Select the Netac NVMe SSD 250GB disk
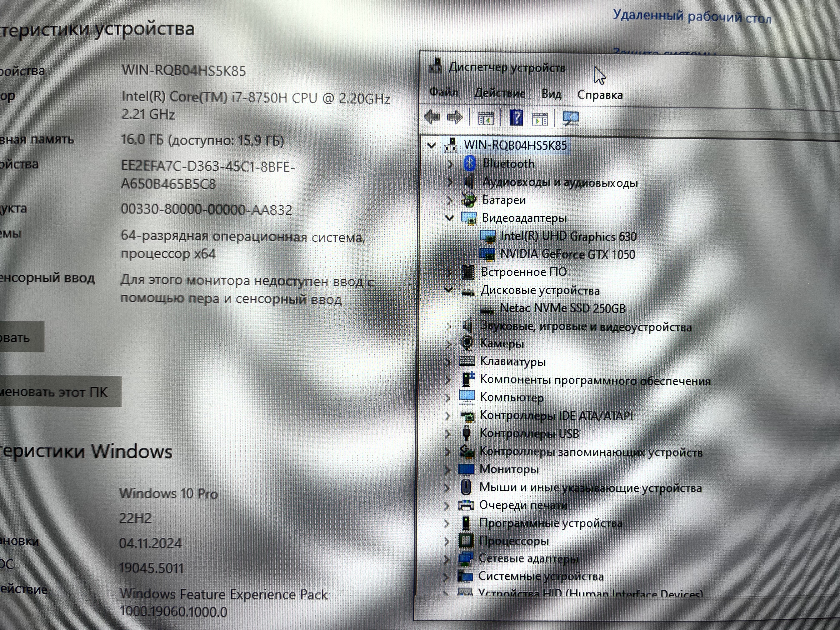The image size is (840, 630). [562, 308]
